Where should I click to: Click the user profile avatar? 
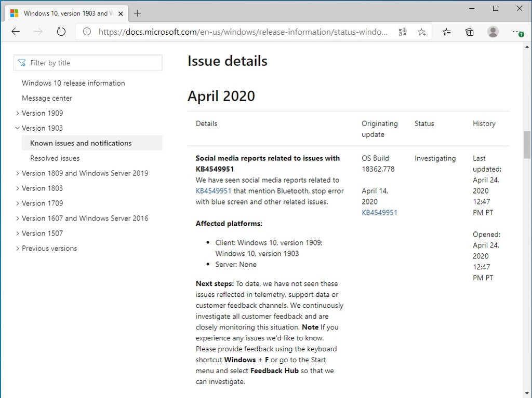tap(493, 32)
